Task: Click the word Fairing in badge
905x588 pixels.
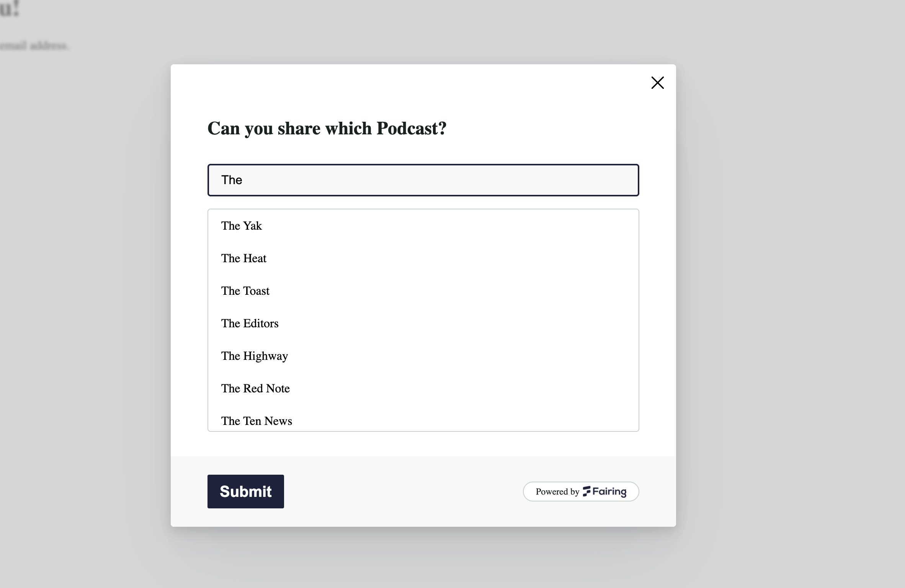Action: tap(609, 492)
